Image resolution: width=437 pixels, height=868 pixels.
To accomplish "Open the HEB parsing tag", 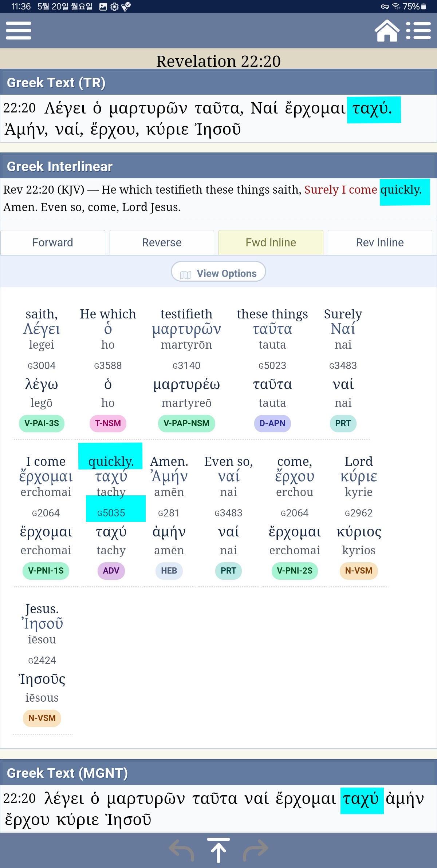I will 169,571.
